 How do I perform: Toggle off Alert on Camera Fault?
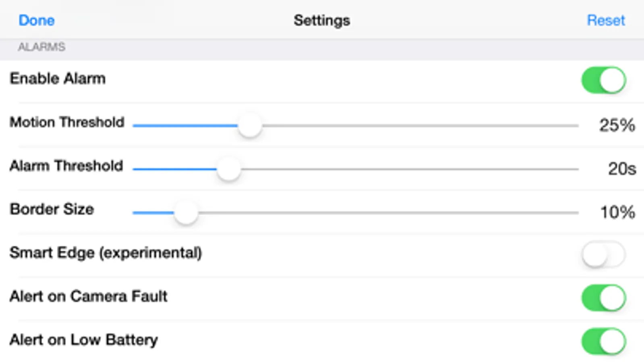click(603, 298)
